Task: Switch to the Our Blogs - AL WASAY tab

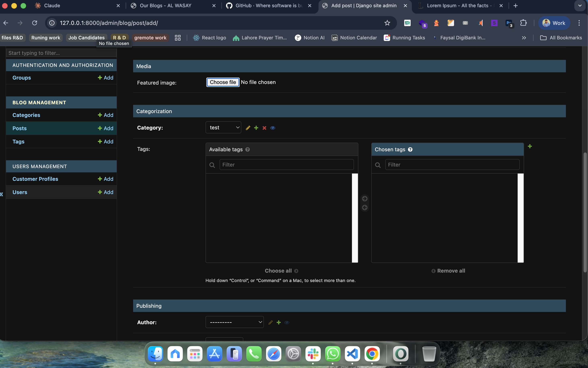Action: click(x=166, y=6)
